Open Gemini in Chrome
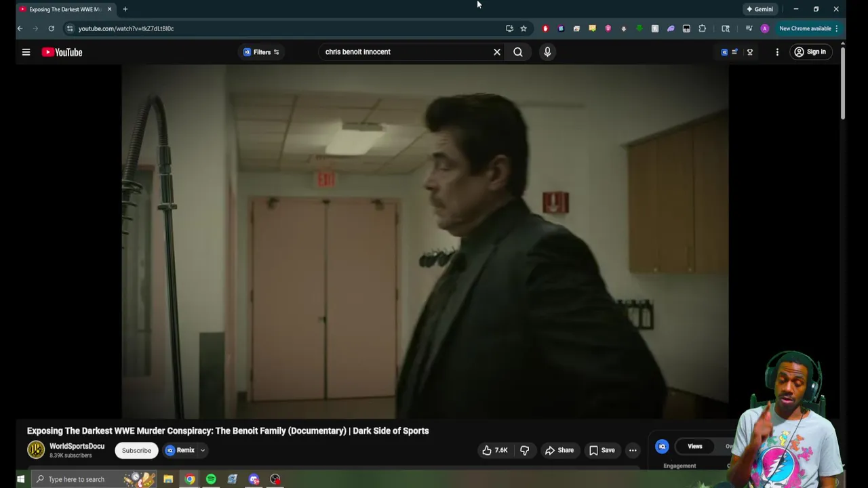The width and height of the screenshot is (868, 488). [x=759, y=9]
